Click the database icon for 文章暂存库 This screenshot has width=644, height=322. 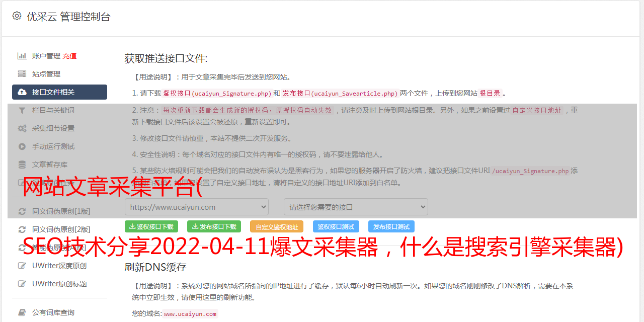(x=22, y=165)
